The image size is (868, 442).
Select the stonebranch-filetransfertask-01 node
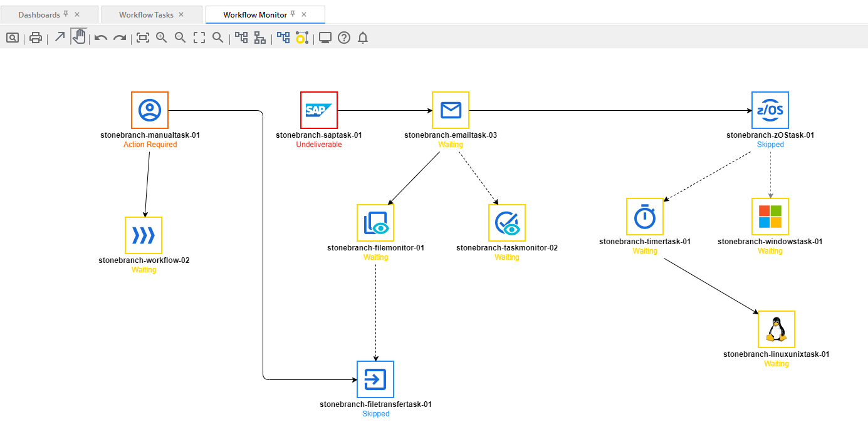point(375,379)
